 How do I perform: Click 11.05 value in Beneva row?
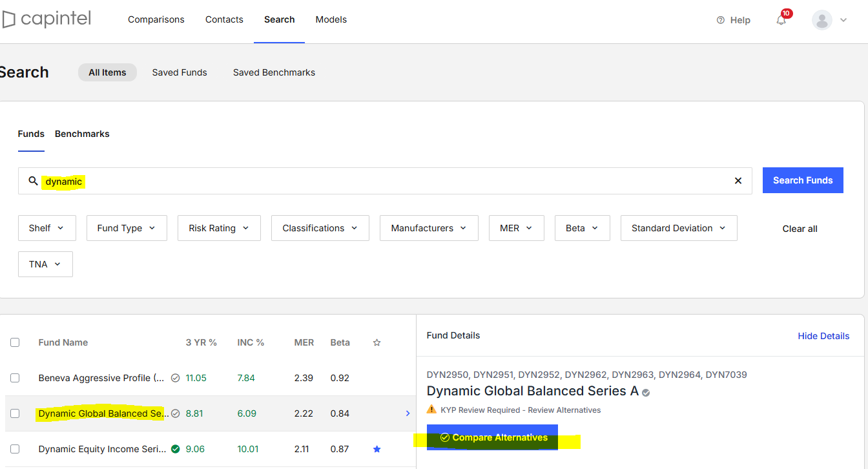[196, 378]
